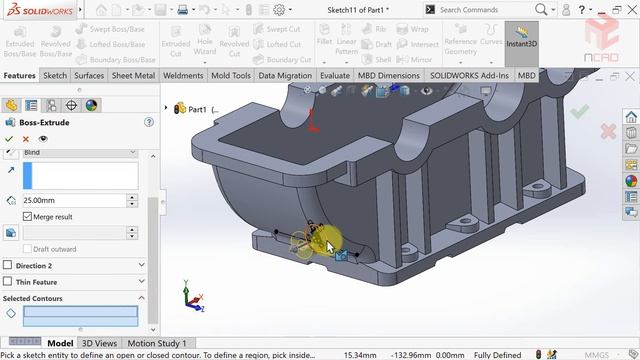The image size is (640, 360).
Task: Click the Selected Contours list box
Action: point(80,316)
